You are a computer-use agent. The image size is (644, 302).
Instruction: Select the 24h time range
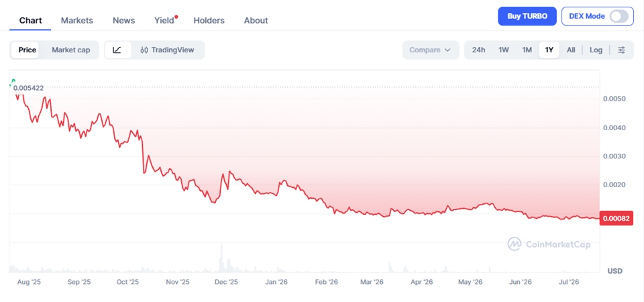pos(478,50)
